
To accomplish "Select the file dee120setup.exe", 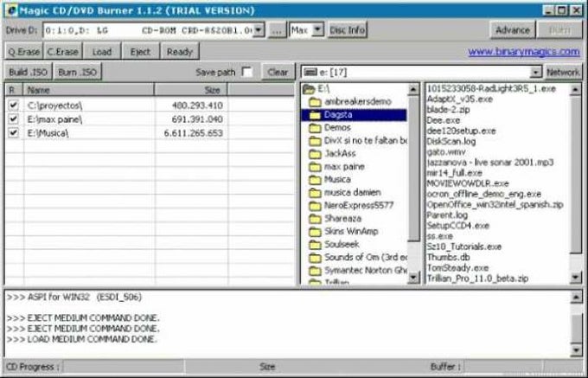I will 461,131.
